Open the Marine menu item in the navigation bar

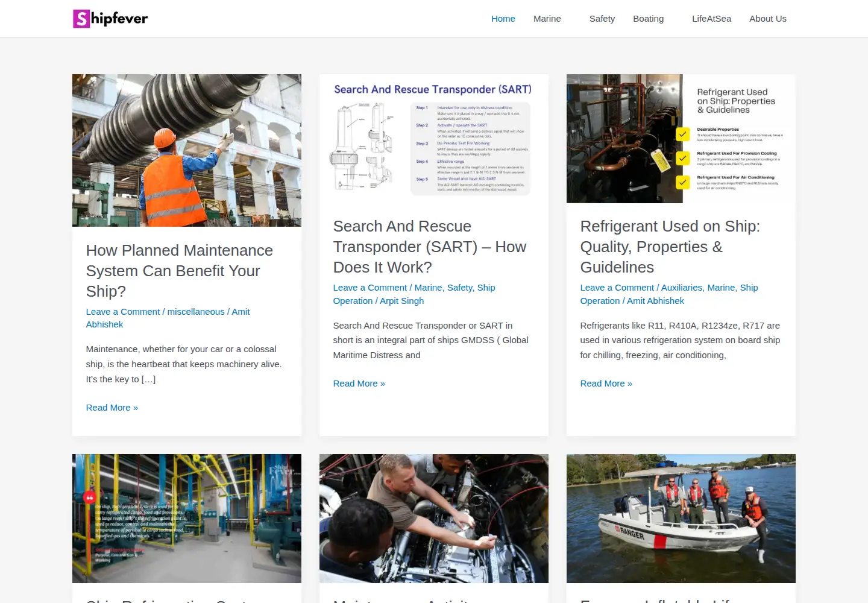(547, 19)
